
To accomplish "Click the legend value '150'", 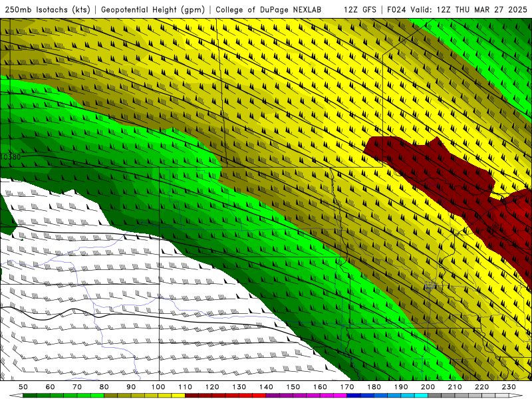I will click(293, 387).
